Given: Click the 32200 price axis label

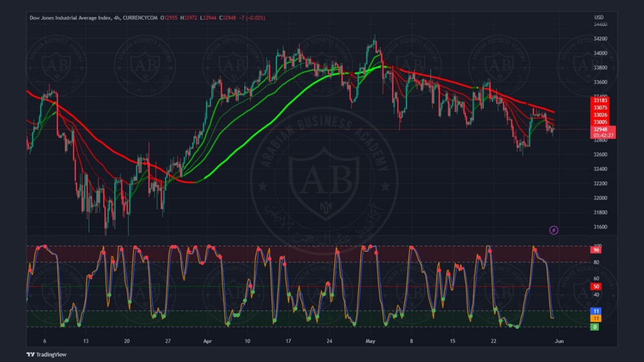Looking at the screenshot, I should 600,184.
